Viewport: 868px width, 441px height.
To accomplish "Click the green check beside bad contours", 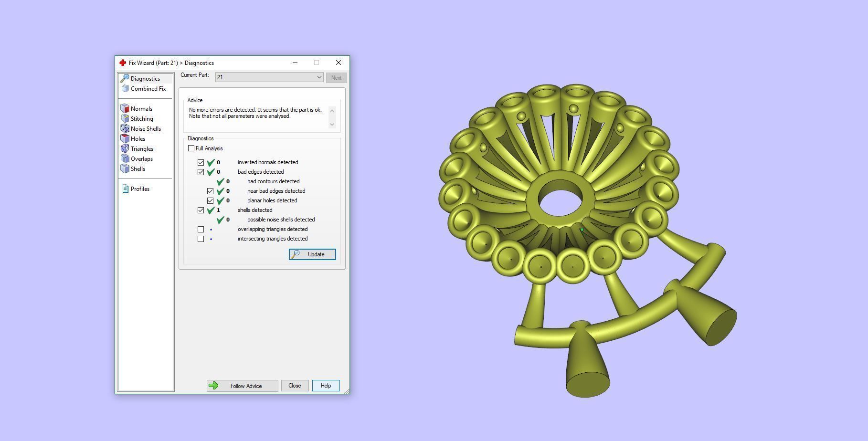I will tap(220, 181).
